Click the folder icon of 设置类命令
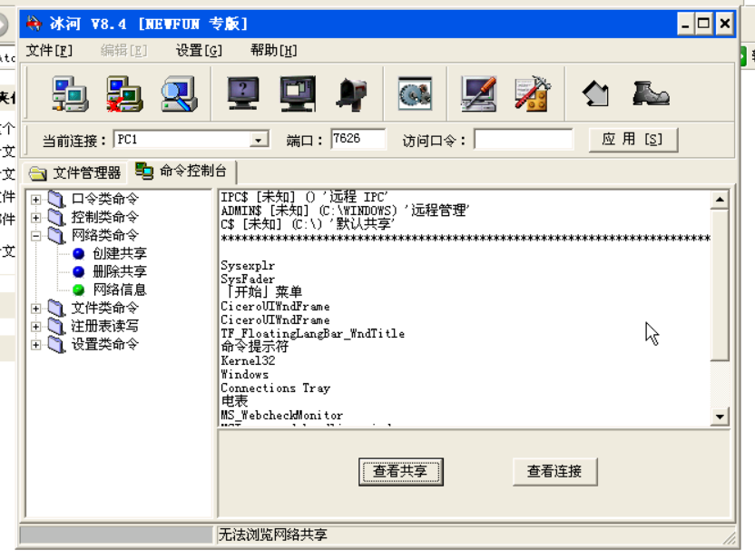The width and height of the screenshot is (755, 560). (56, 344)
